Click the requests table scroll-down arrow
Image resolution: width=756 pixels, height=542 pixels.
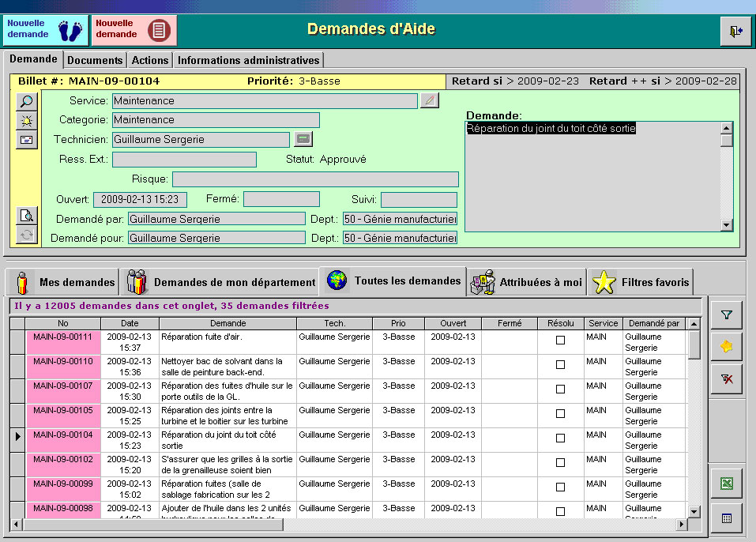(694, 512)
